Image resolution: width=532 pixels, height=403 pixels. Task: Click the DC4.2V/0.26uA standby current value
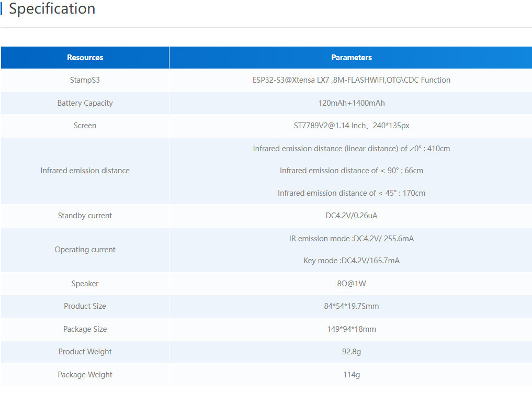coord(351,216)
